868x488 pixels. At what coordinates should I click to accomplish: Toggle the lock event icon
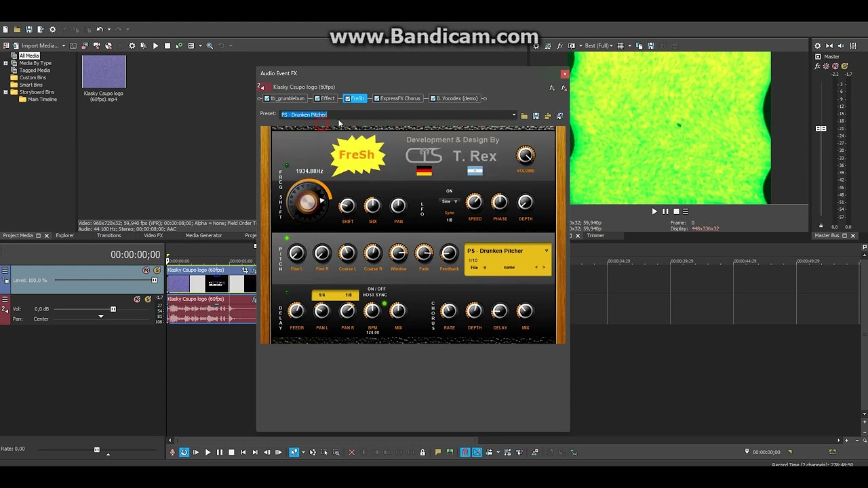[x=422, y=452]
